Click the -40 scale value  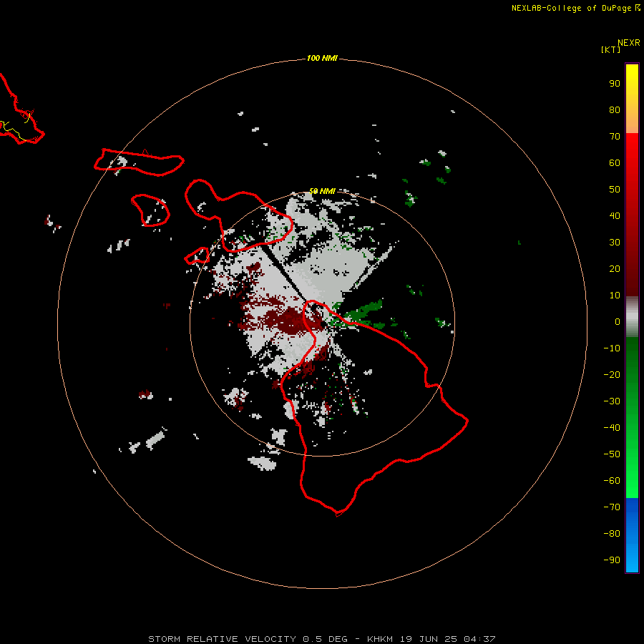pos(612,428)
